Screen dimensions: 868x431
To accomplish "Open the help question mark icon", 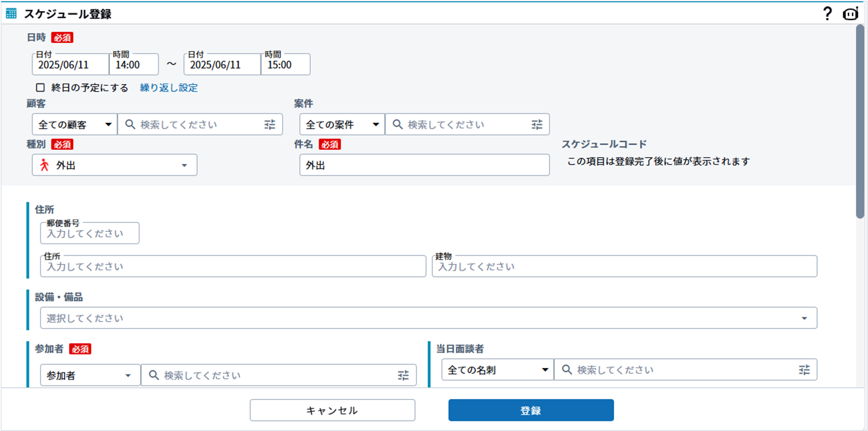I will tap(827, 14).
